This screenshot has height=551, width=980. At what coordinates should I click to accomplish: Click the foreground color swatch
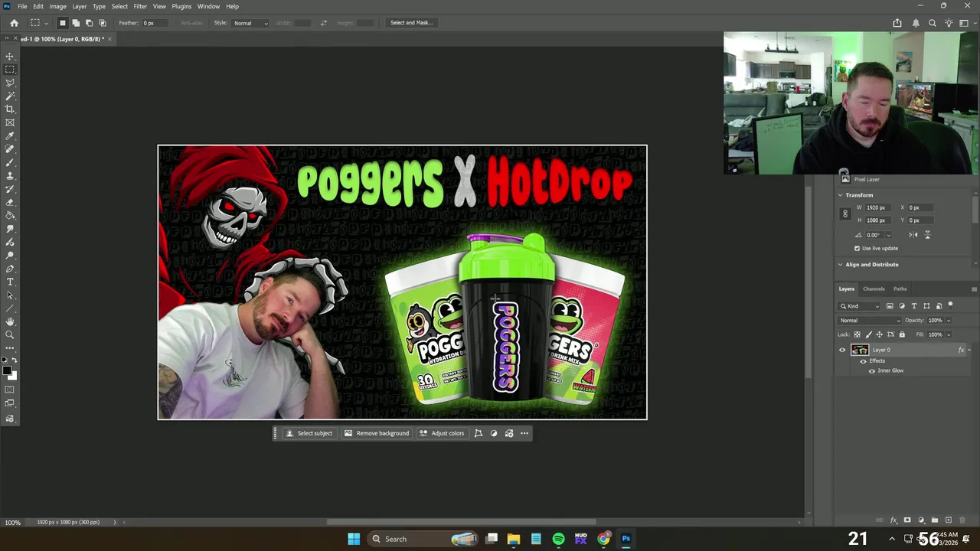tap(7, 371)
